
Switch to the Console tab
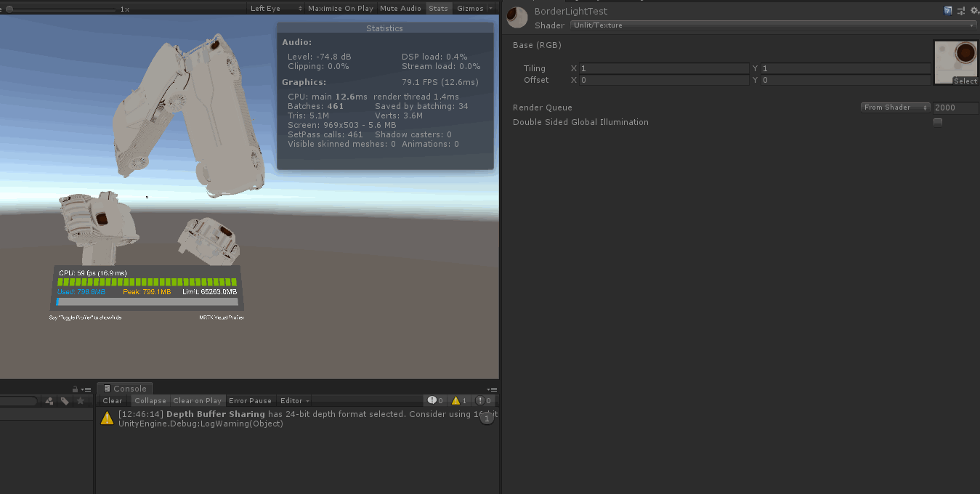[124, 389]
